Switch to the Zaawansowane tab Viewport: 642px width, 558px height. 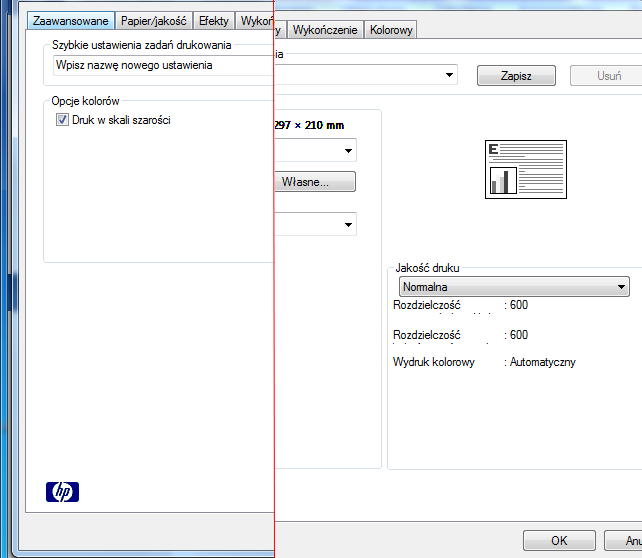[x=70, y=21]
